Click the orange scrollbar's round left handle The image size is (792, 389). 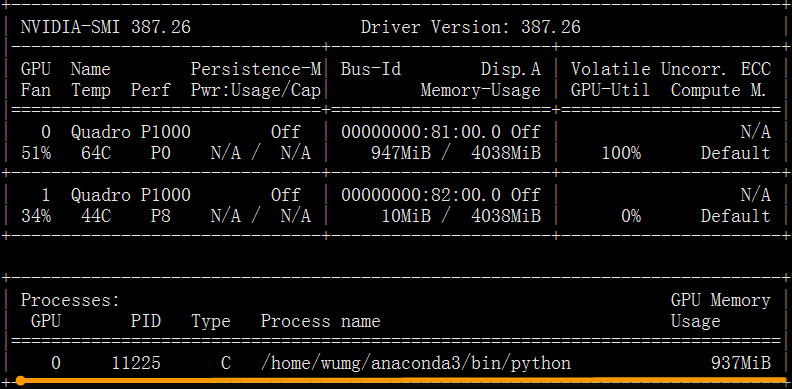coord(21,380)
